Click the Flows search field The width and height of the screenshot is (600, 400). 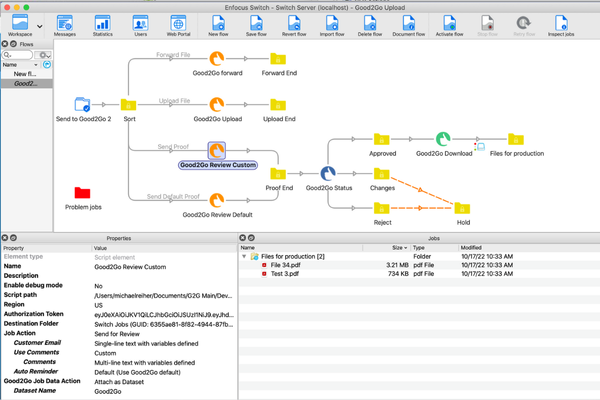point(17,55)
